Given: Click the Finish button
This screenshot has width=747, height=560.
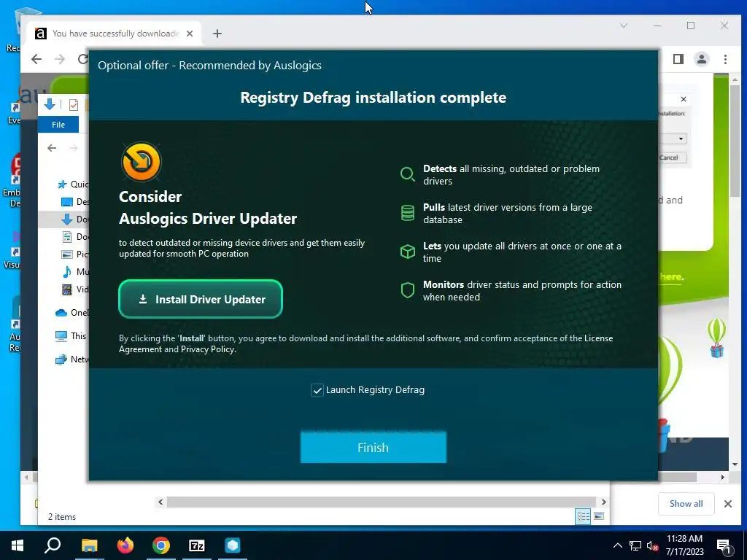Looking at the screenshot, I should [373, 448].
